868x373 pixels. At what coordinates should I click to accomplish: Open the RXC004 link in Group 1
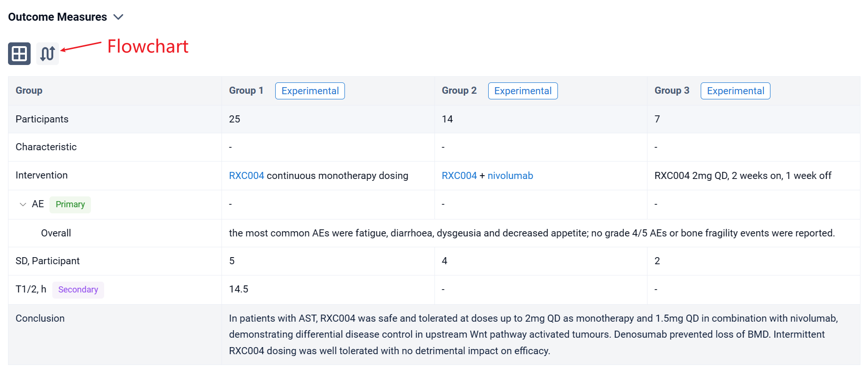click(246, 176)
